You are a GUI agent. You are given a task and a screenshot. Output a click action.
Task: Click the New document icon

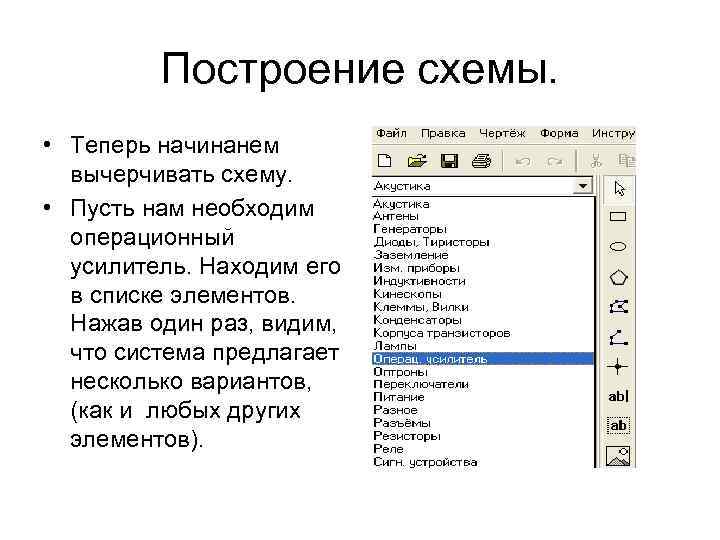click(384, 161)
